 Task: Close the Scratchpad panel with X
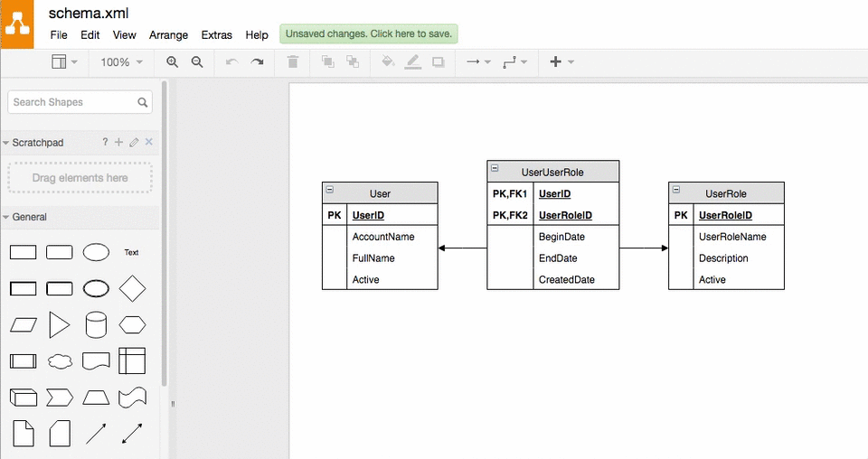tap(149, 142)
